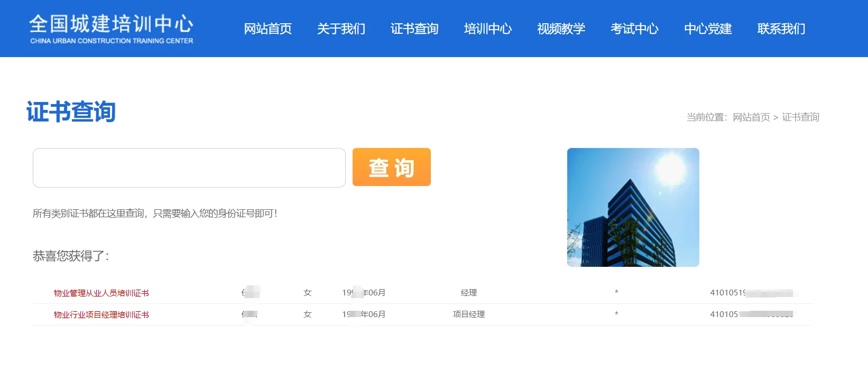Open the 联系我们 menu item
This screenshot has width=868, height=371.
tap(781, 29)
